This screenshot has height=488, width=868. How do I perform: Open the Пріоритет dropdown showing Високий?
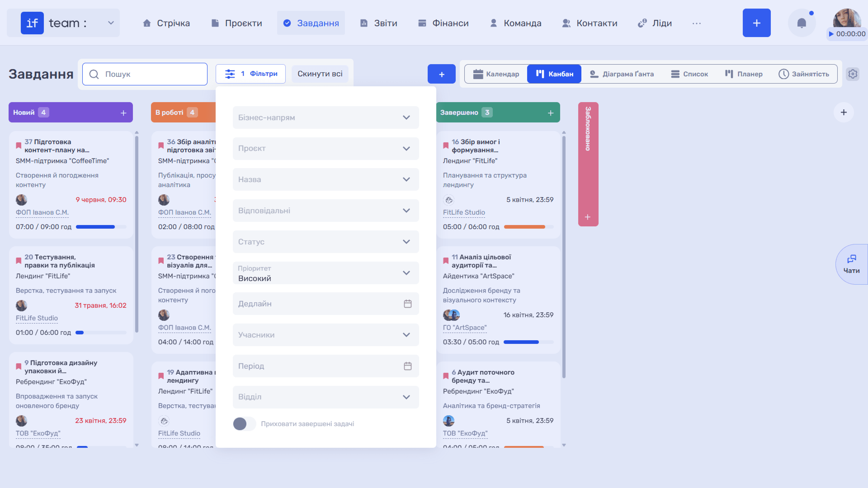(325, 273)
